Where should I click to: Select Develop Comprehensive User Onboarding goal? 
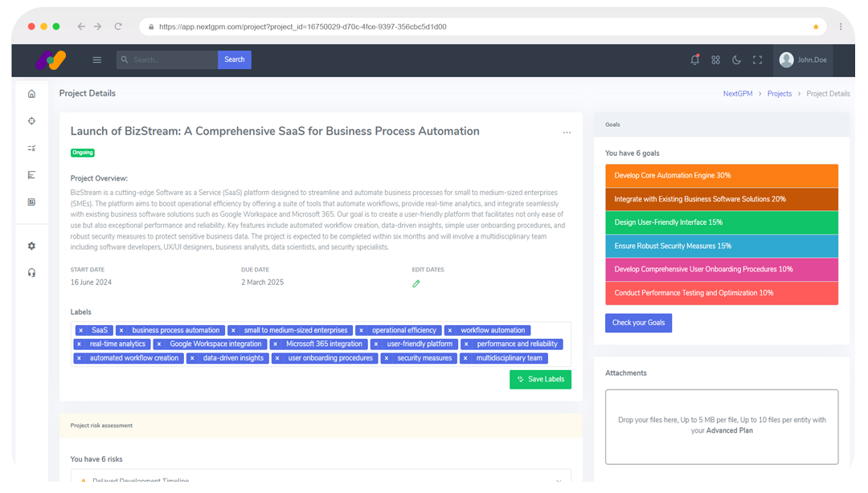tap(721, 270)
